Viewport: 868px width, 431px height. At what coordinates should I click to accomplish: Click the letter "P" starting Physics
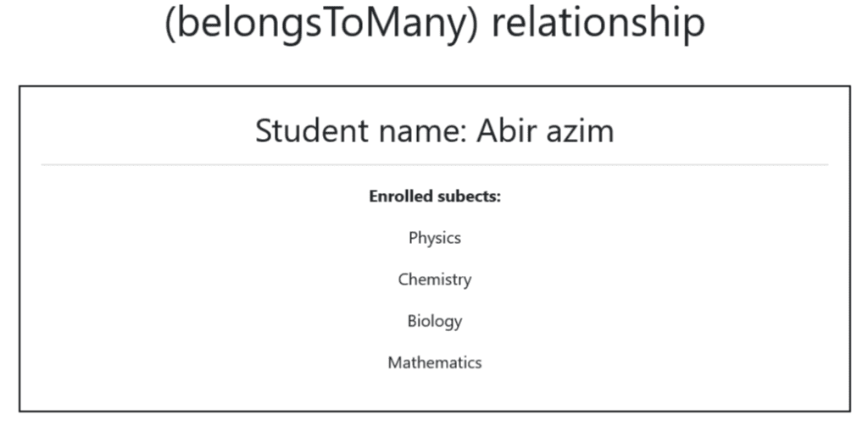point(413,238)
